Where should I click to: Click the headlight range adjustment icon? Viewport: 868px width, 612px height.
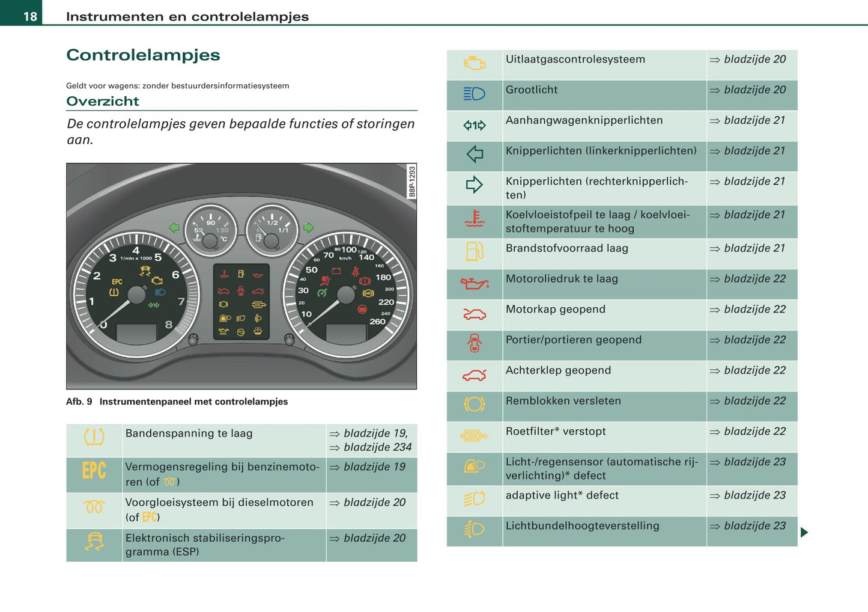[x=474, y=529]
